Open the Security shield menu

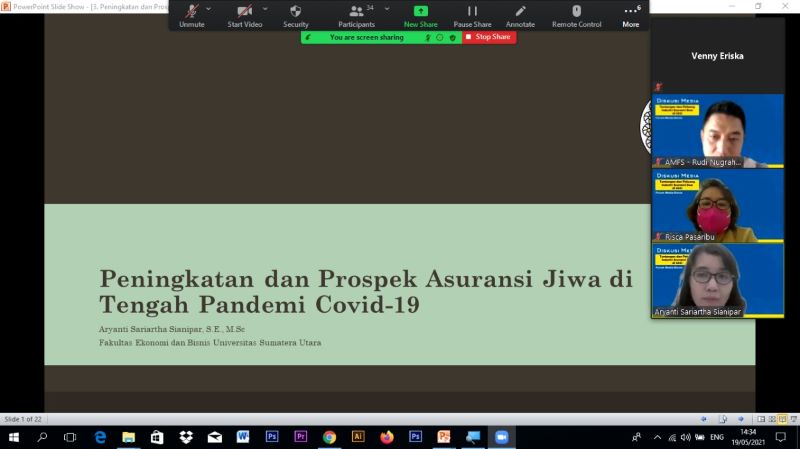coord(295,16)
